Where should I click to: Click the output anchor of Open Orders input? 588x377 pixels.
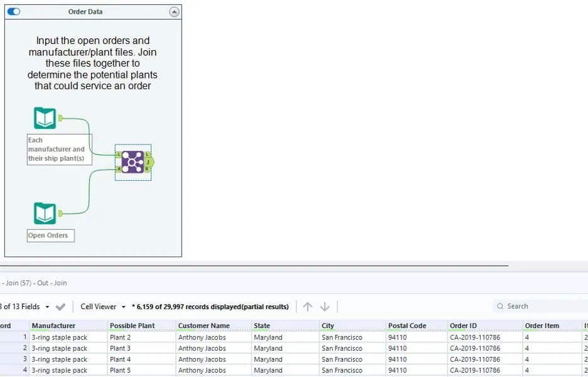pos(60,214)
